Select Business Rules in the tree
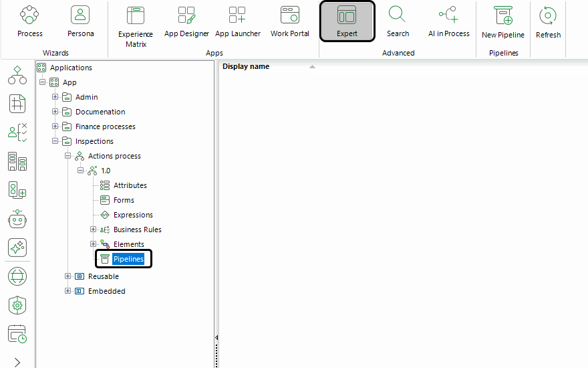 (x=137, y=229)
